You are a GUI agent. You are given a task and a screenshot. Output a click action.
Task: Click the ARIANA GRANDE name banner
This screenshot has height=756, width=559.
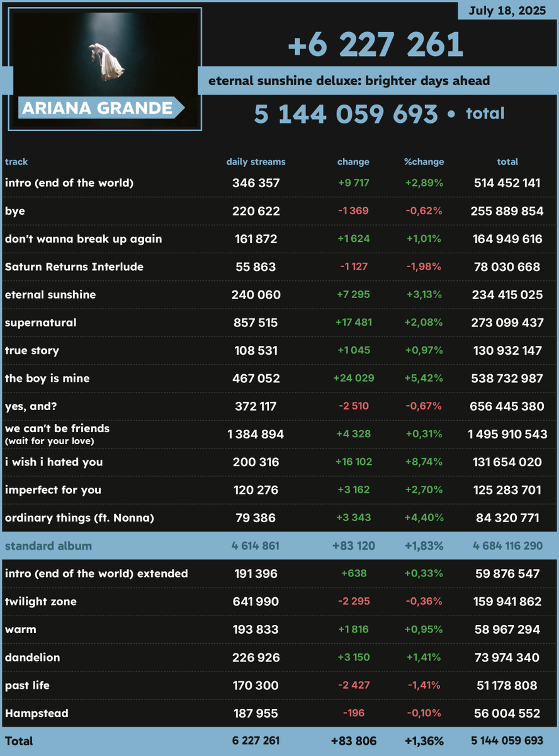100,108
